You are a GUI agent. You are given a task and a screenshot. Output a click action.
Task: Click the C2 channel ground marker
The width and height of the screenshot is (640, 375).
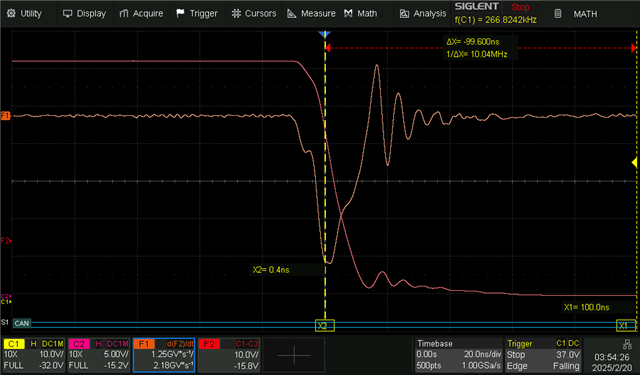coord(6,296)
